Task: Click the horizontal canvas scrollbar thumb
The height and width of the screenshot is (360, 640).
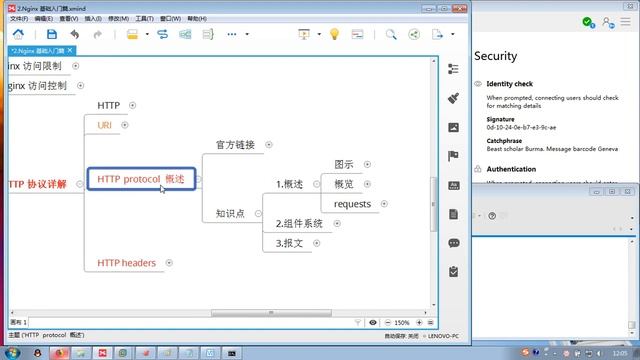Action: tap(271, 313)
